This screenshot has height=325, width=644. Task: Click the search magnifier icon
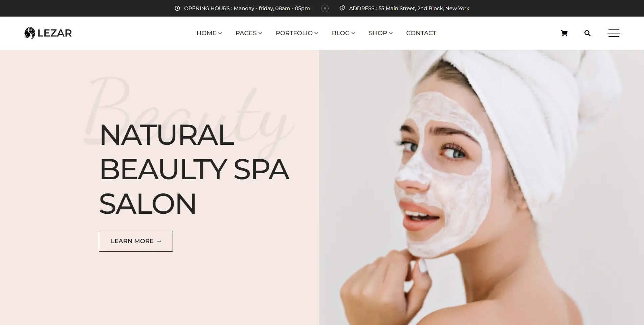point(587,33)
